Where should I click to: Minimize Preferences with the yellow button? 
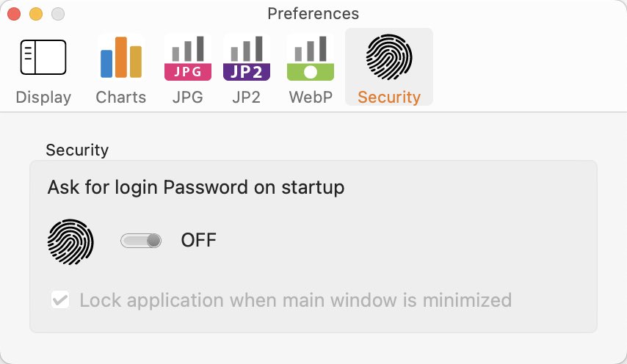[x=36, y=14]
